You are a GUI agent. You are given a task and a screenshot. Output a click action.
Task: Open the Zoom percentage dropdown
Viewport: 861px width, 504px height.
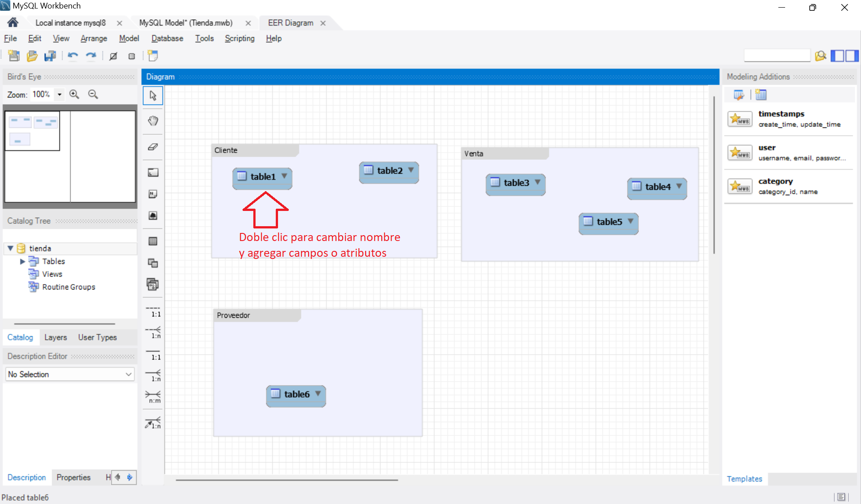pyautogui.click(x=59, y=94)
